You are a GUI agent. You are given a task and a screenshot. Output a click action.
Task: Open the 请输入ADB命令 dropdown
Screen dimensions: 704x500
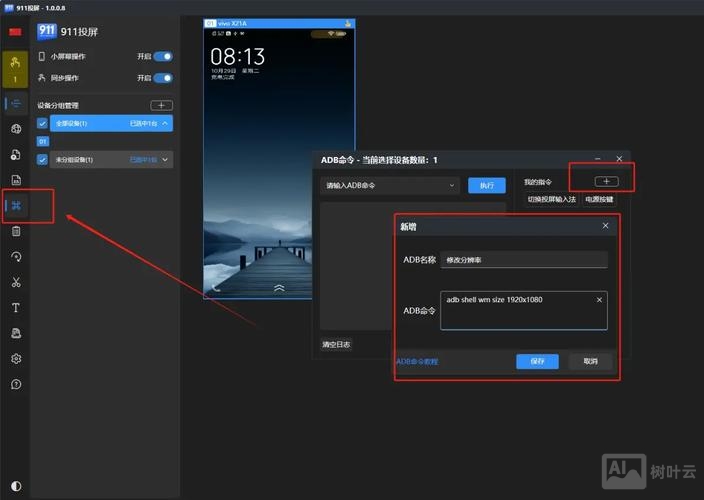point(389,185)
